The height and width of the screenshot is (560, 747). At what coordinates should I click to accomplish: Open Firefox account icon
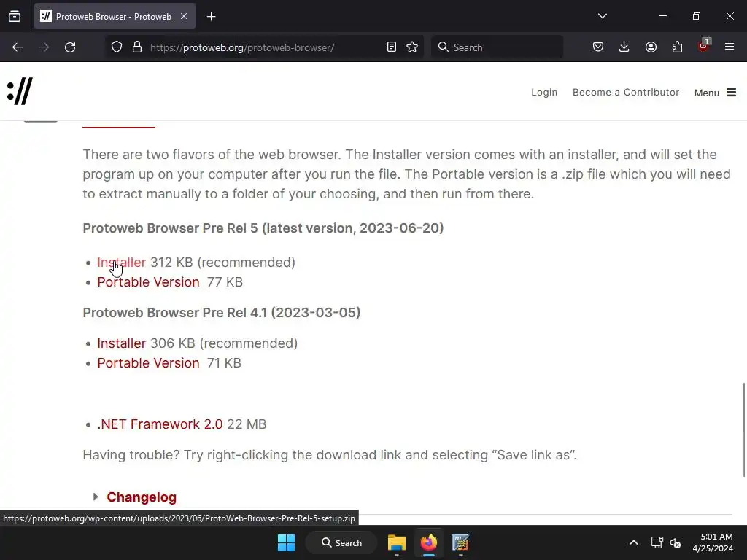click(x=651, y=47)
